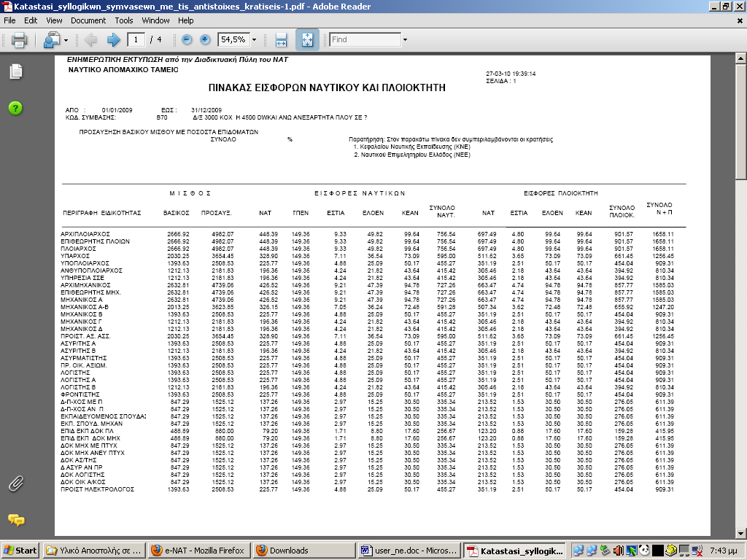The image size is (747, 560).
Task: Click the ΑΡΧΙΠΛΟΙΑΡΧΟΣ row label
Action: (85, 234)
